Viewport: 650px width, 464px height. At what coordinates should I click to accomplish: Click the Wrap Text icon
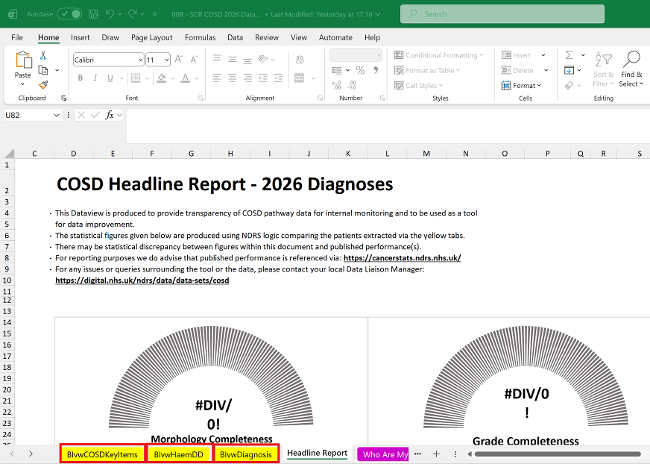point(300,60)
